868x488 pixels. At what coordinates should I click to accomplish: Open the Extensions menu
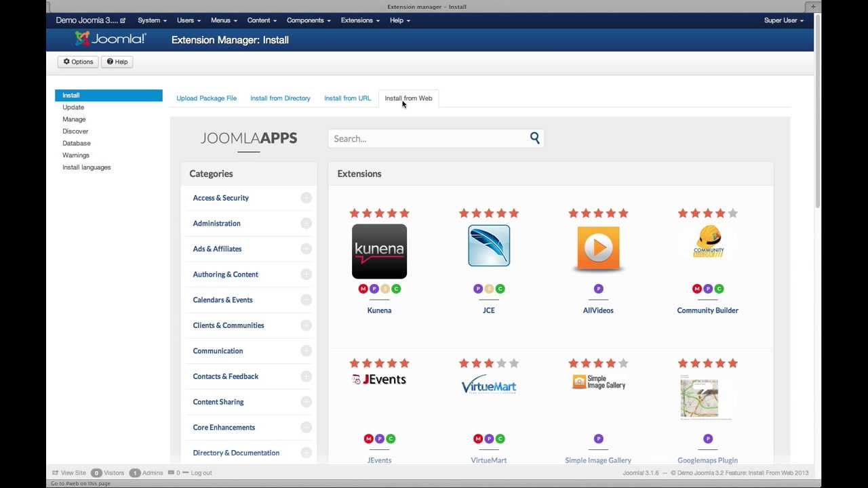(x=360, y=20)
